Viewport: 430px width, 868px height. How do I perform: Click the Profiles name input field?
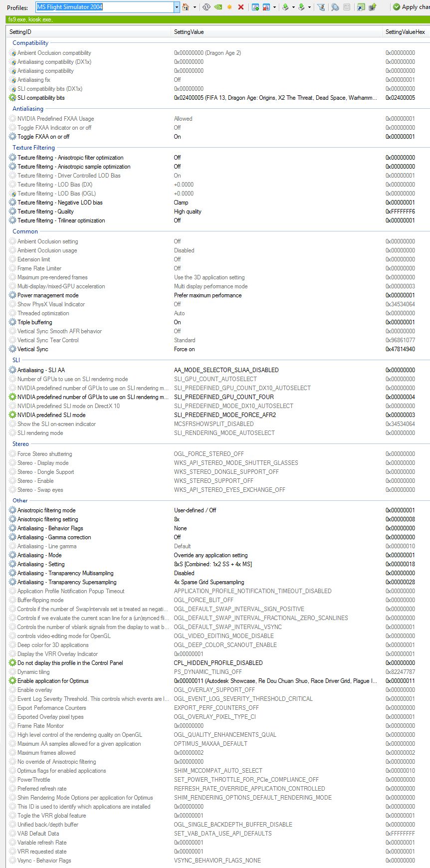coord(105,7)
